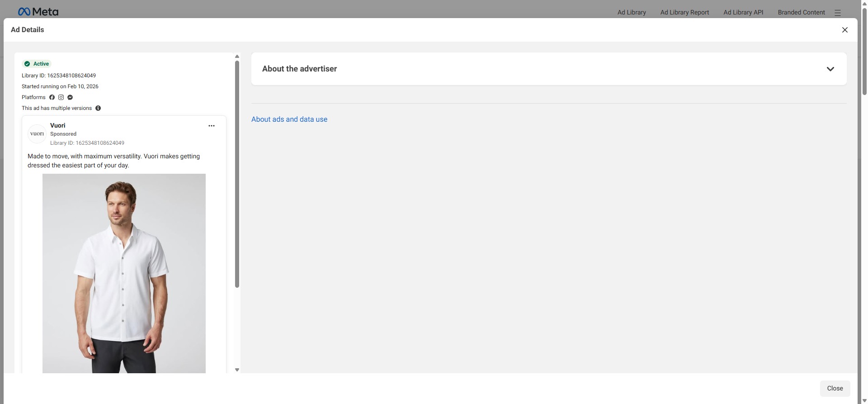Go to Ad Library API
This screenshot has width=868, height=404.
743,12
